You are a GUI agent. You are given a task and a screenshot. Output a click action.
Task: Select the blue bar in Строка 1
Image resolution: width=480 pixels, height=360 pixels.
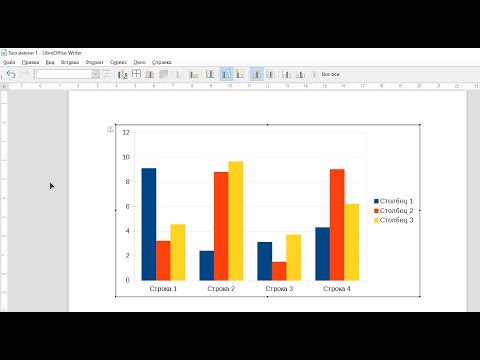pos(149,224)
